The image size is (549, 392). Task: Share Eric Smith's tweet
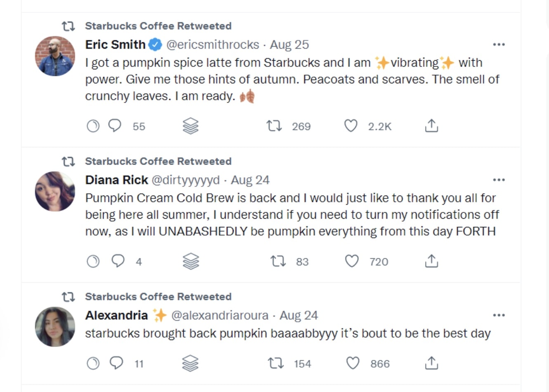(x=431, y=125)
